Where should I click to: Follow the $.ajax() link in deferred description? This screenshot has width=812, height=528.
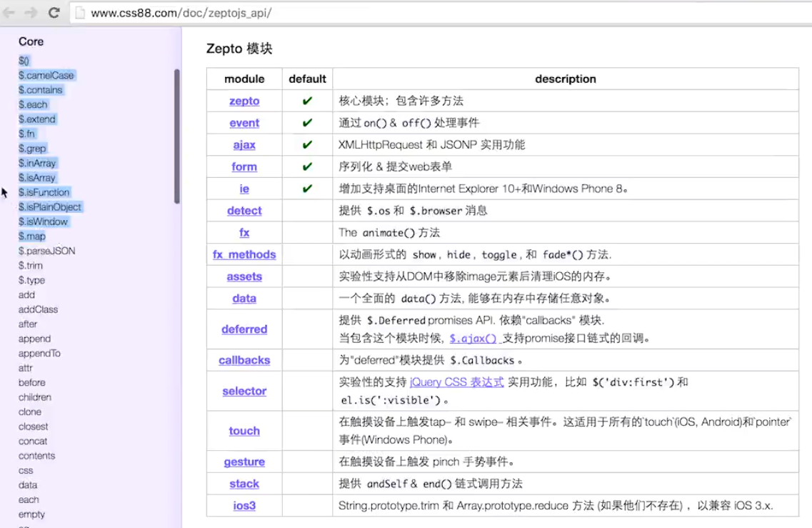(473, 339)
